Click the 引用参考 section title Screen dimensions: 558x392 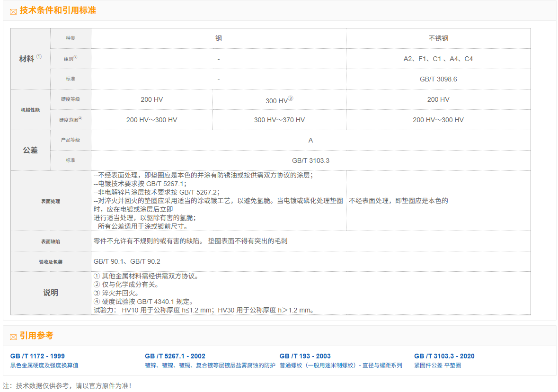coord(36,336)
